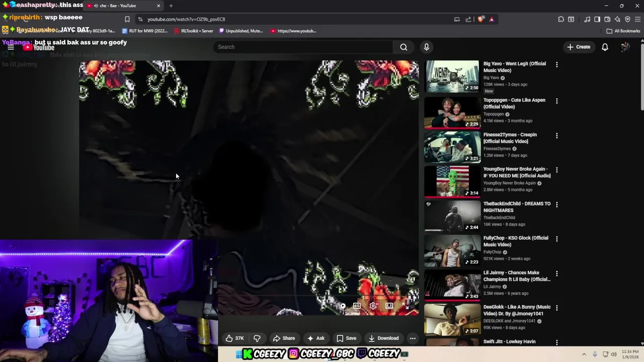Submit search with magnifier button

tap(404, 47)
